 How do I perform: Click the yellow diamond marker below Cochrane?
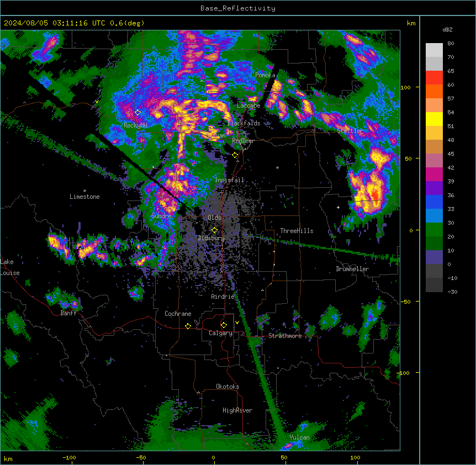click(188, 326)
